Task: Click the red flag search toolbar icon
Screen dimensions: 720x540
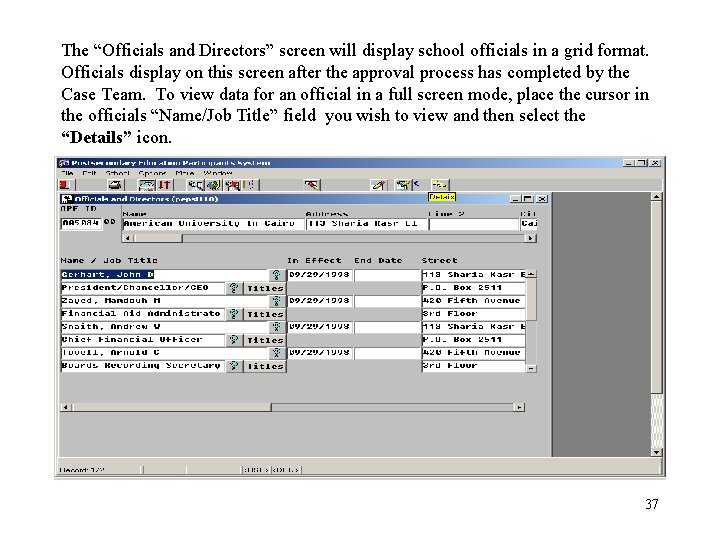Action: pos(233,185)
